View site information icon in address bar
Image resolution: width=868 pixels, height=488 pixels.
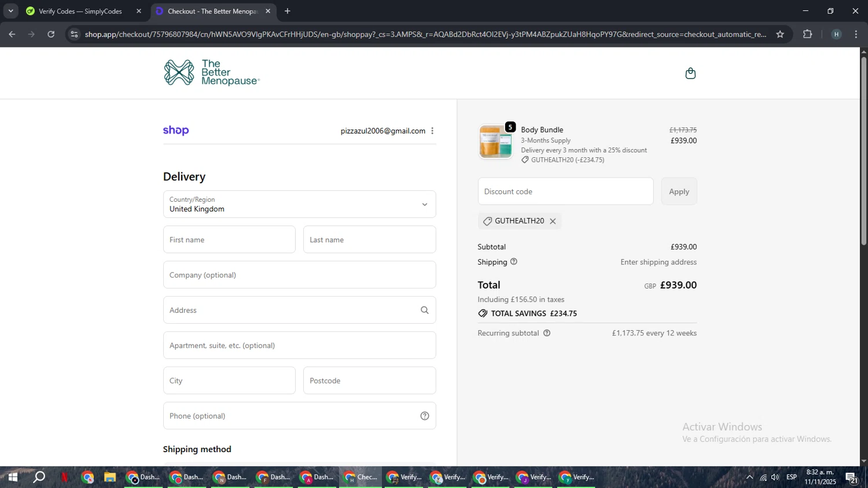click(73, 34)
